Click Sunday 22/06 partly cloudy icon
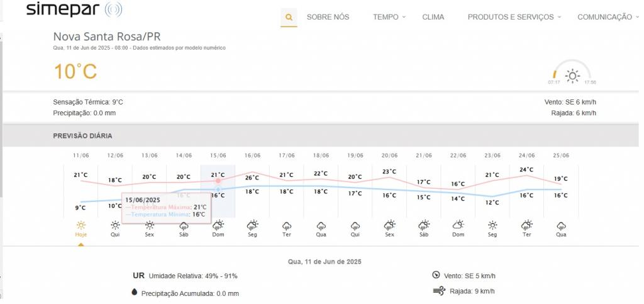This screenshot has width=644, height=304. pos(458,225)
